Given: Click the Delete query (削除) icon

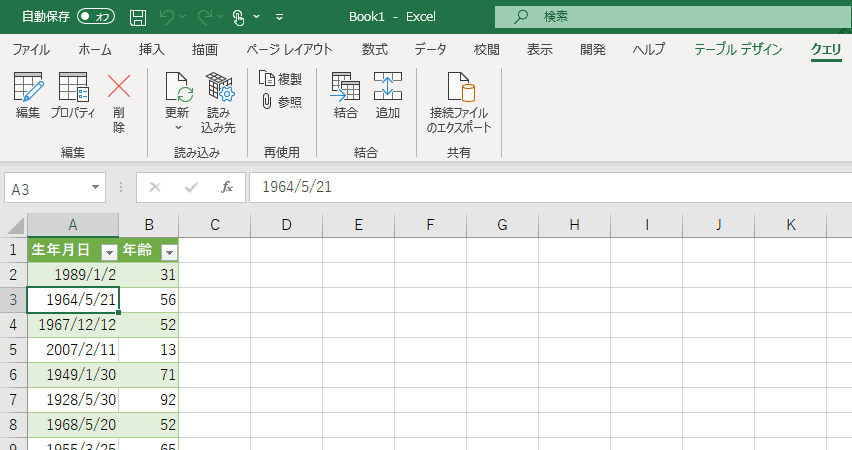Looking at the screenshot, I should click(x=119, y=89).
